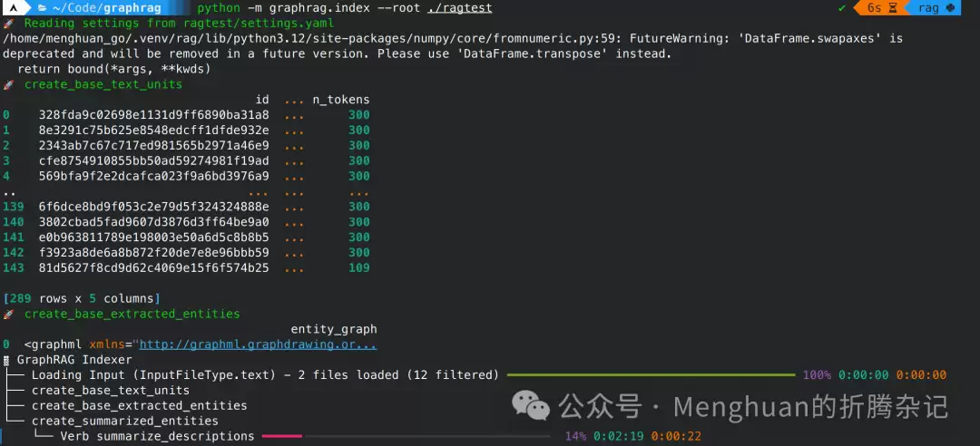Click the pink summarize_descriptions progress bar
This screenshot has width=980, height=446.
(282, 436)
